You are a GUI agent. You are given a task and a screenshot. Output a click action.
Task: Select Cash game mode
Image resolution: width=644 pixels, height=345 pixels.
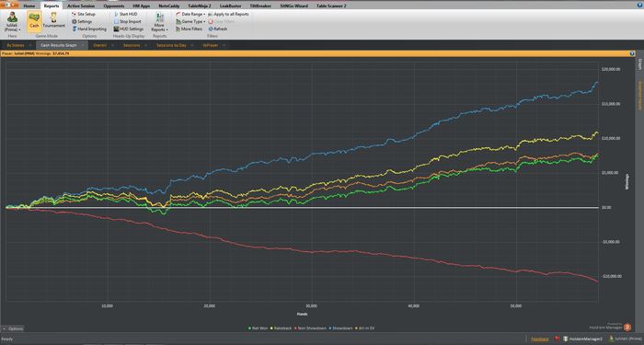click(x=34, y=21)
